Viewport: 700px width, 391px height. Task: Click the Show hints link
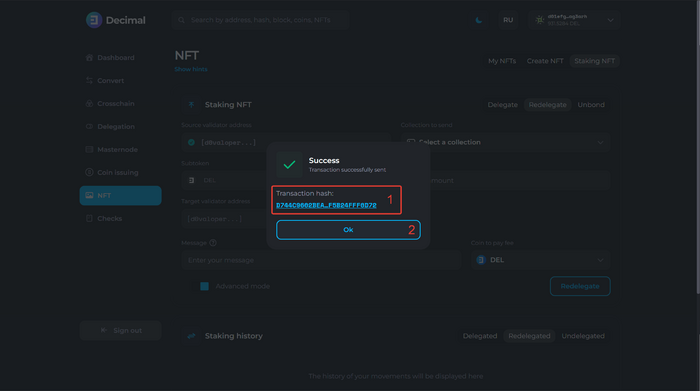[x=191, y=69]
